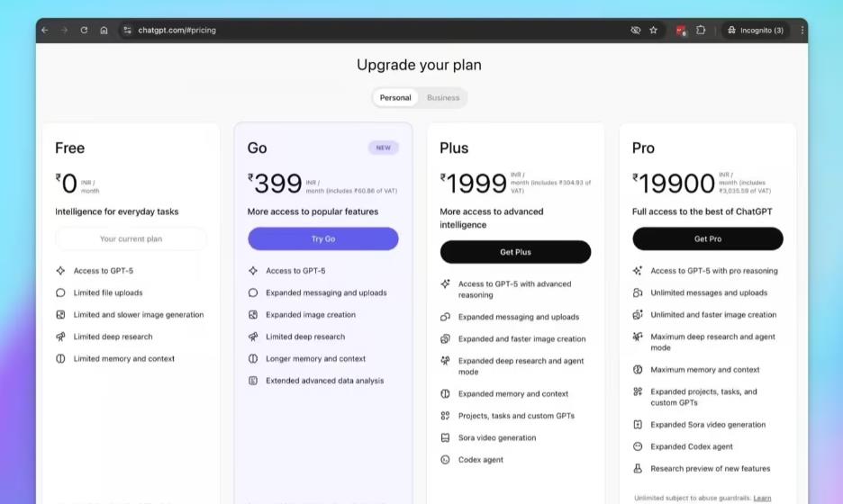Click the Get Plus button
This screenshot has width=843, height=504.
[x=515, y=252]
